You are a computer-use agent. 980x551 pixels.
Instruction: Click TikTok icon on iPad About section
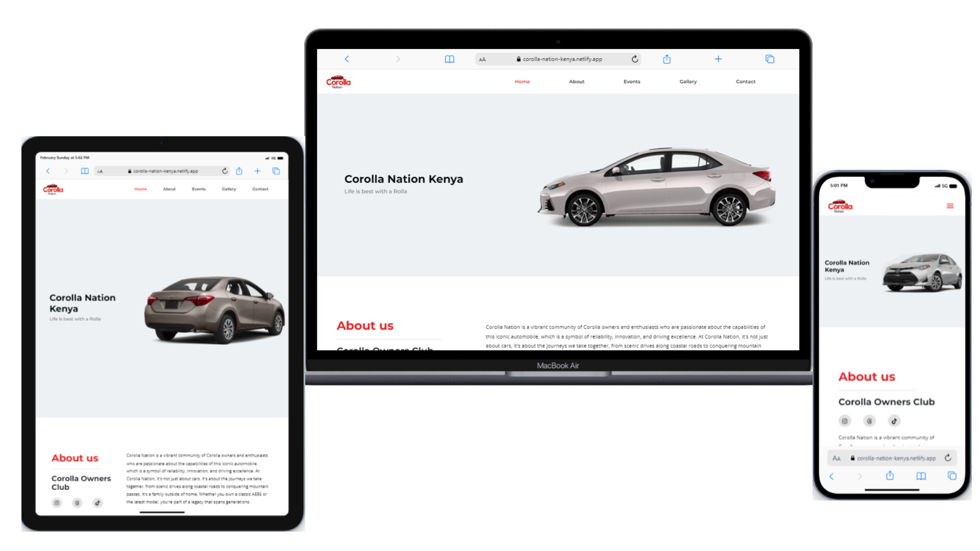(97, 503)
